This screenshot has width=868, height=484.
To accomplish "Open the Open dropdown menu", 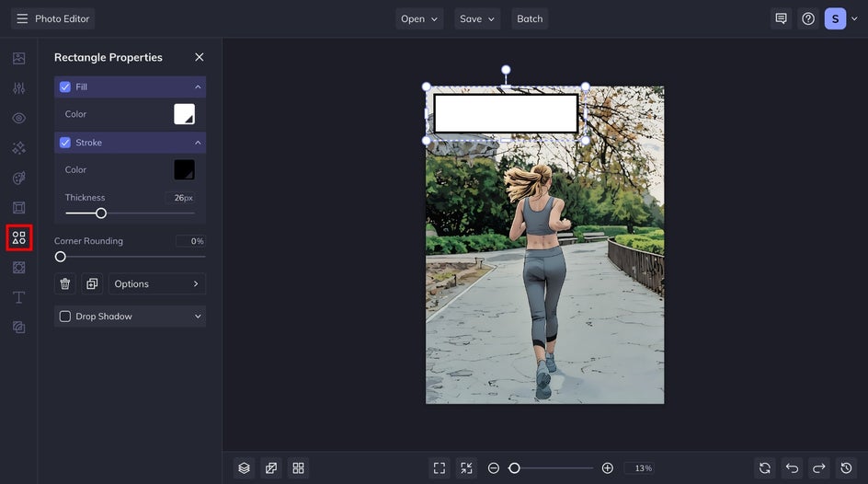I will tap(419, 18).
